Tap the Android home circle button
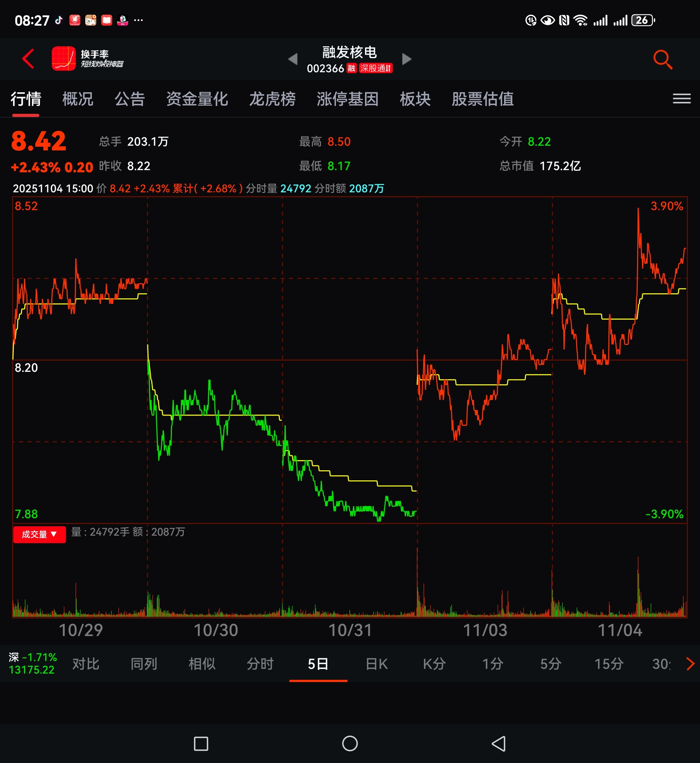This screenshot has height=763, width=700. coord(350,743)
